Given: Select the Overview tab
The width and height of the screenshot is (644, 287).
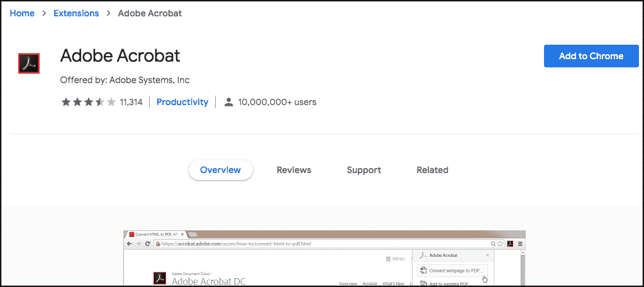Looking at the screenshot, I should (x=221, y=170).
